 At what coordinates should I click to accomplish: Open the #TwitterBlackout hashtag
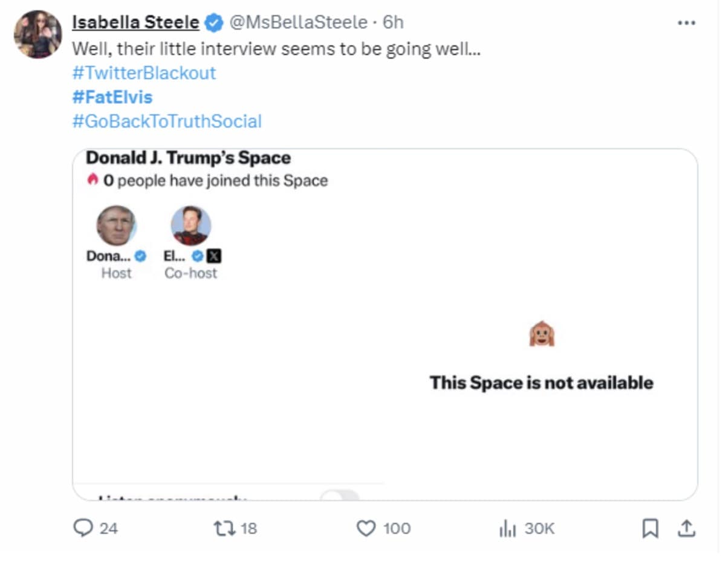tap(144, 73)
